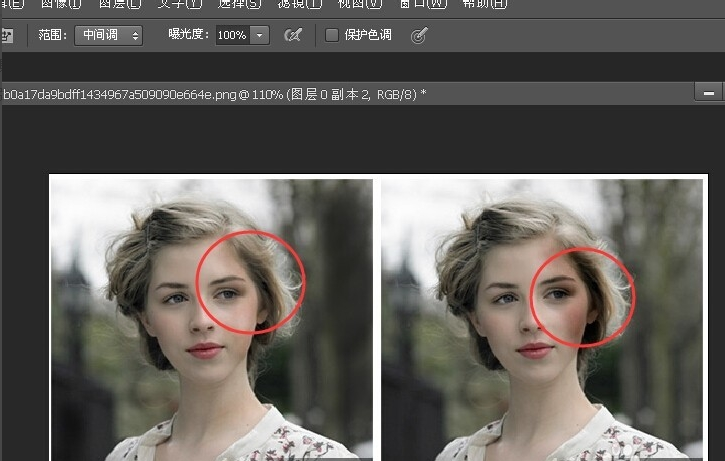Expand the 曝光度 slider arrow
This screenshot has width=725, height=461.
click(x=260, y=35)
